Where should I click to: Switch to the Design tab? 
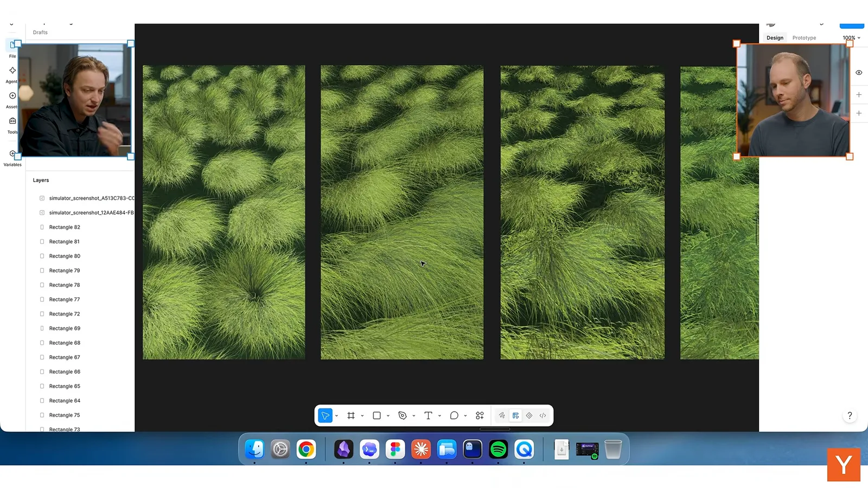tap(775, 38)
